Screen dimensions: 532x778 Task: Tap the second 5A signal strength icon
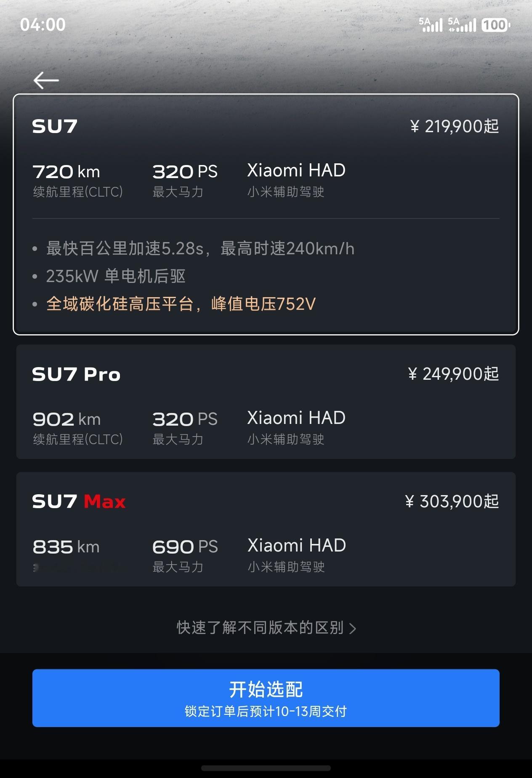coord(462,25)
